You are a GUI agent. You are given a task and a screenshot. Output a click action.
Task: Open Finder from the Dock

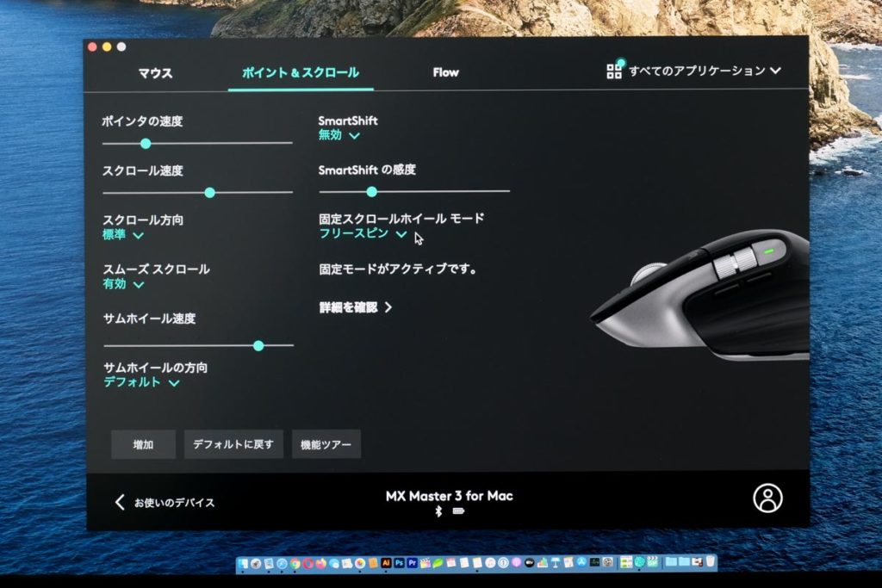(x=243, y=563)
